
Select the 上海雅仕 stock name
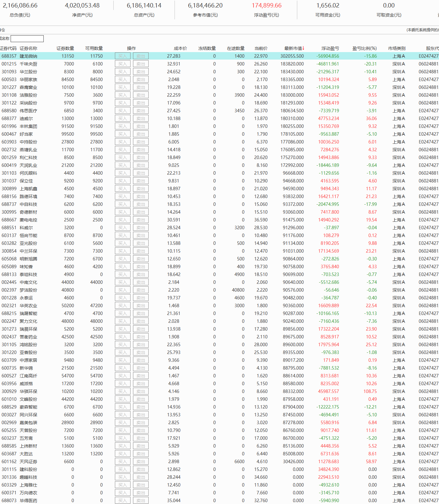28,485
